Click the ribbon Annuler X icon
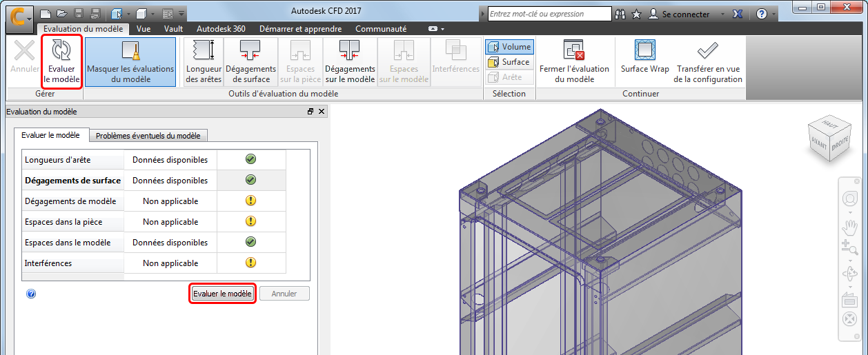Viewport: 868px width, 355px height. (x=25, y=50)
